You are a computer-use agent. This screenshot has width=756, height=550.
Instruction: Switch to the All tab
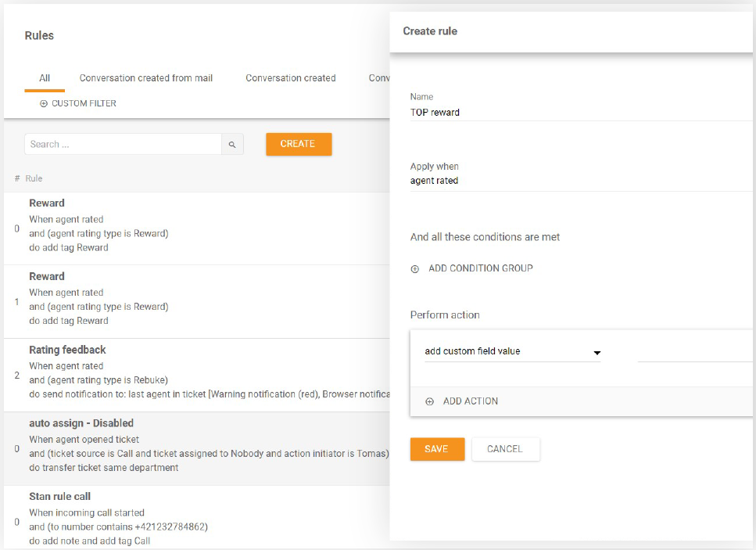click(45, 78)
